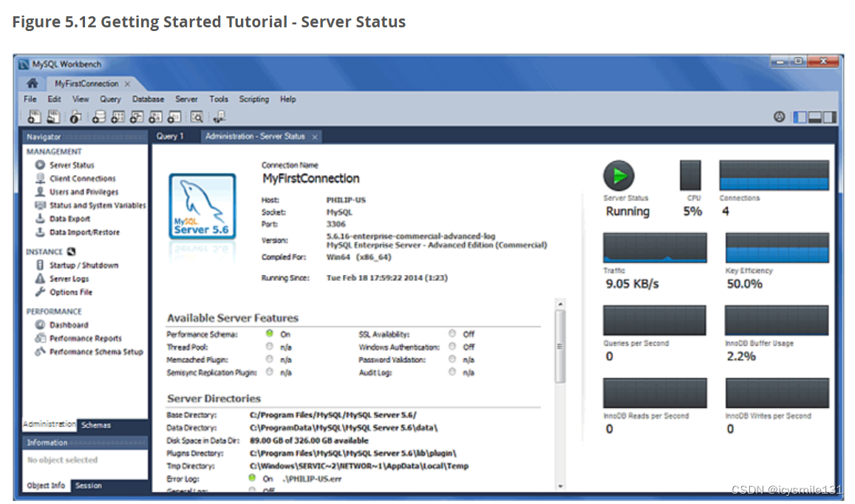Click the create new schema toolbar icon
Viewport: 855px width, 504px height.
click(99, 116)
